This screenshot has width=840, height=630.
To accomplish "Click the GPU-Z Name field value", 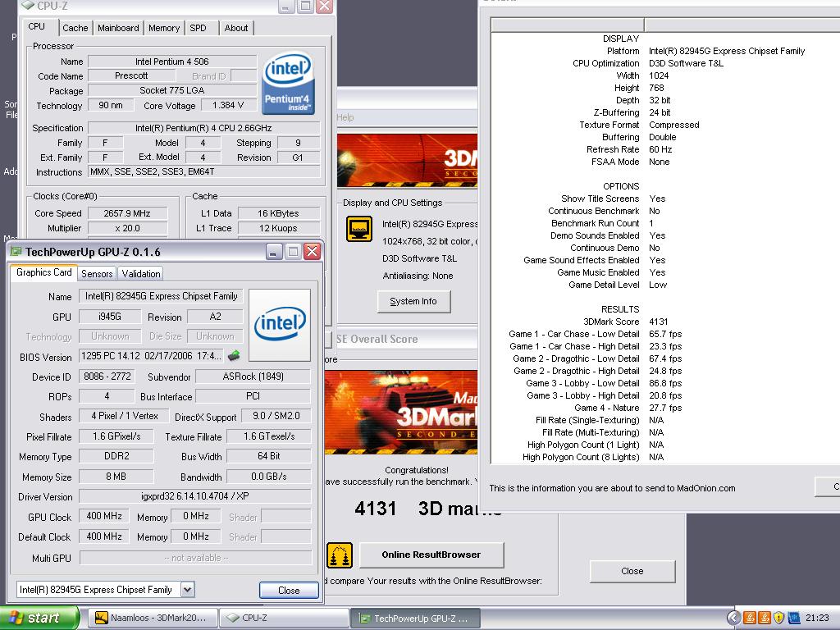I will pos(162,296).
